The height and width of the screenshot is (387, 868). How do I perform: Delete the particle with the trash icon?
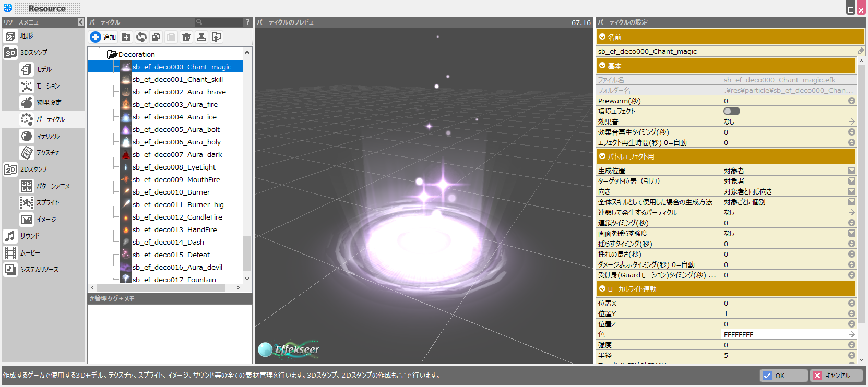point(186,37)
